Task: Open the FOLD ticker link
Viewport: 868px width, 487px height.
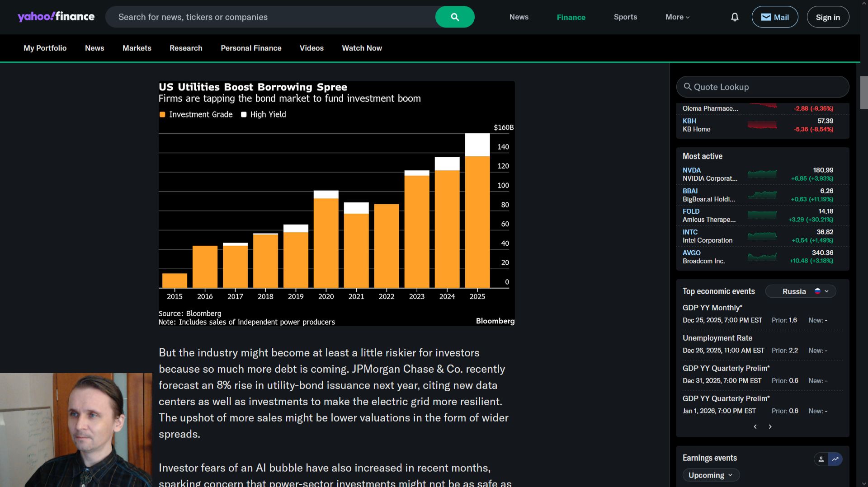Action: point(691,211)
